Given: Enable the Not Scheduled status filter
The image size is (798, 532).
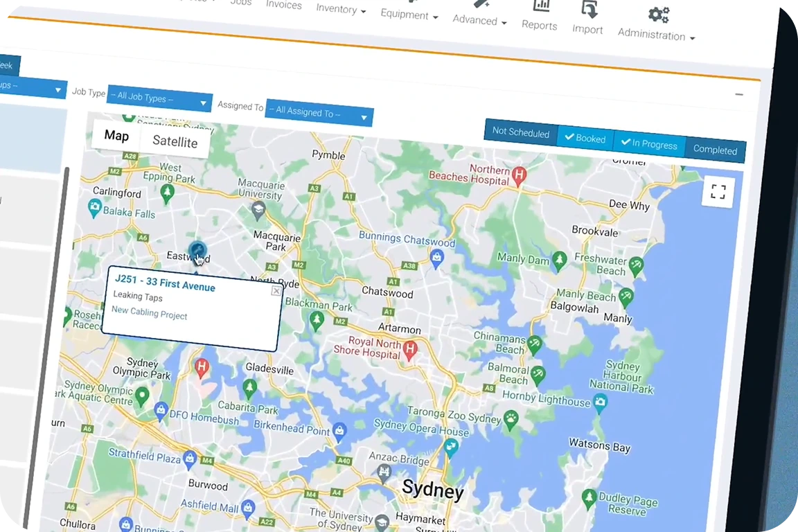Looking at the screenshot, I should coord(520,132).
